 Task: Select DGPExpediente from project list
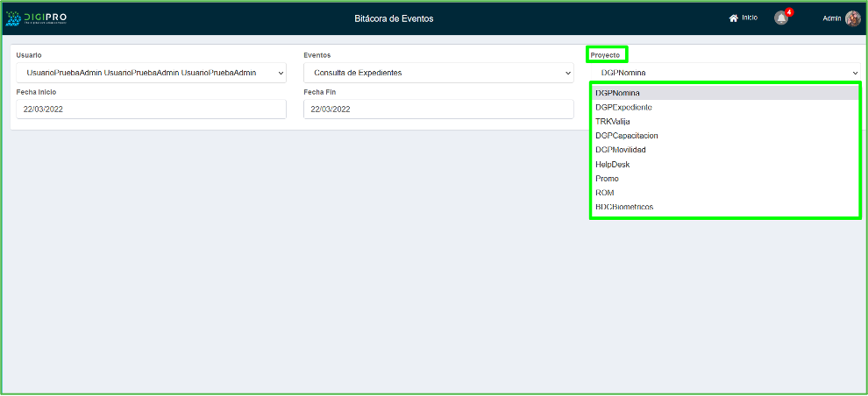click(623, 107)
